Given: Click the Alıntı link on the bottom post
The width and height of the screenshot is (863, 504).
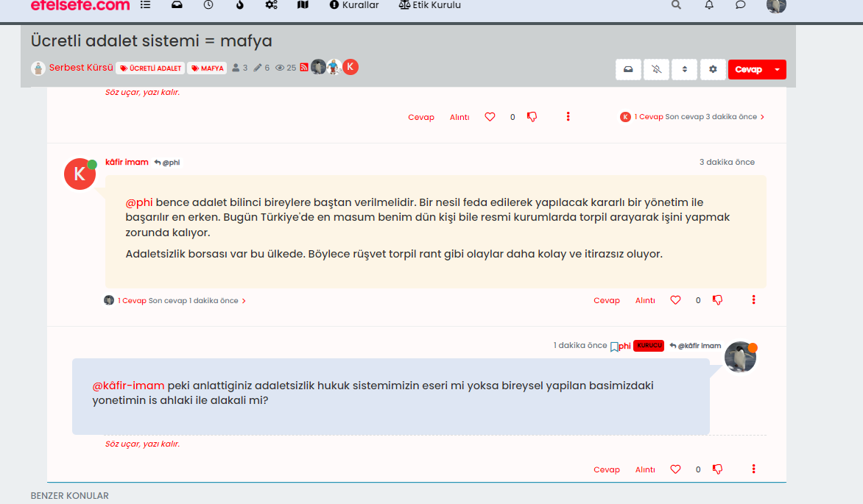Looking at the screenshot, I should click(644, 469).
